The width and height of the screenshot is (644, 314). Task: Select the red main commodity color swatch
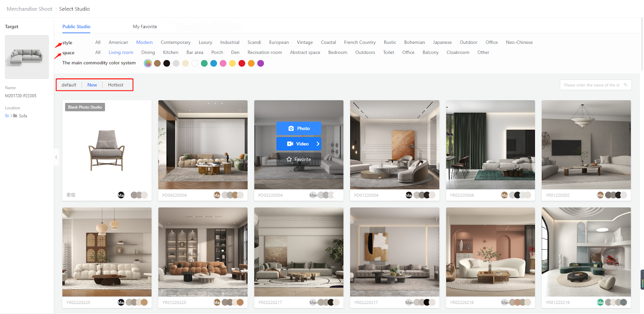tap(242, 63)
